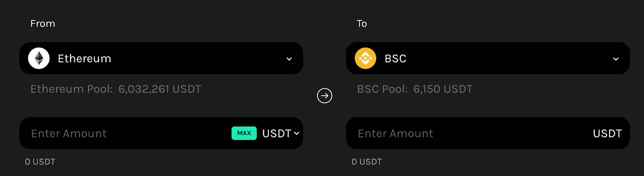Swap direction with the circled arrow icon
This screenshot has height=176, width=644.
point(324,96)
